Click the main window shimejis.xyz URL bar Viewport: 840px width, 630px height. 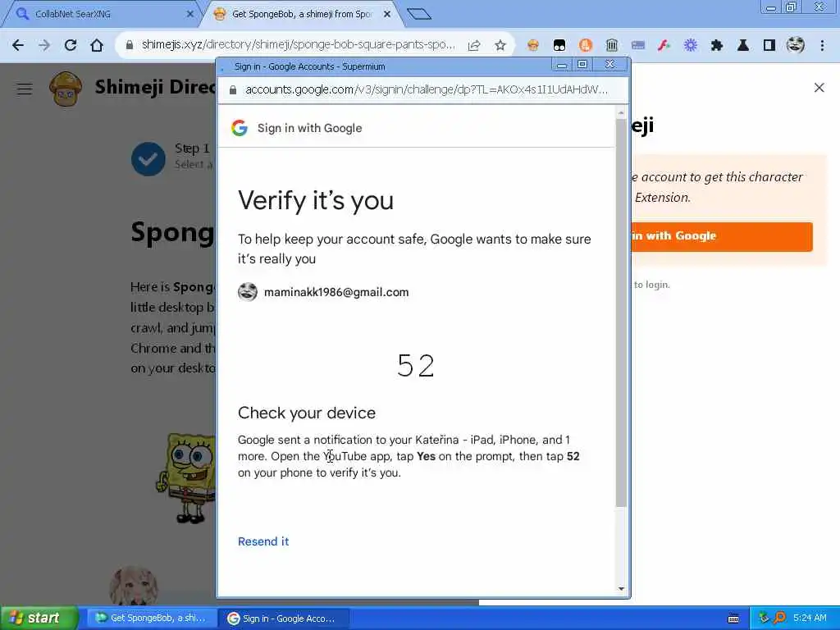298,45
